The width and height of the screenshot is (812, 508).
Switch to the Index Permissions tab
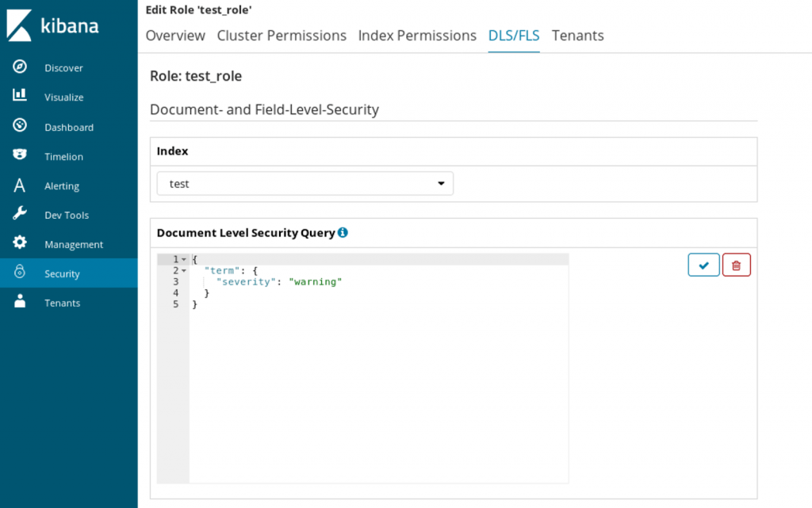tap(417, 36)
